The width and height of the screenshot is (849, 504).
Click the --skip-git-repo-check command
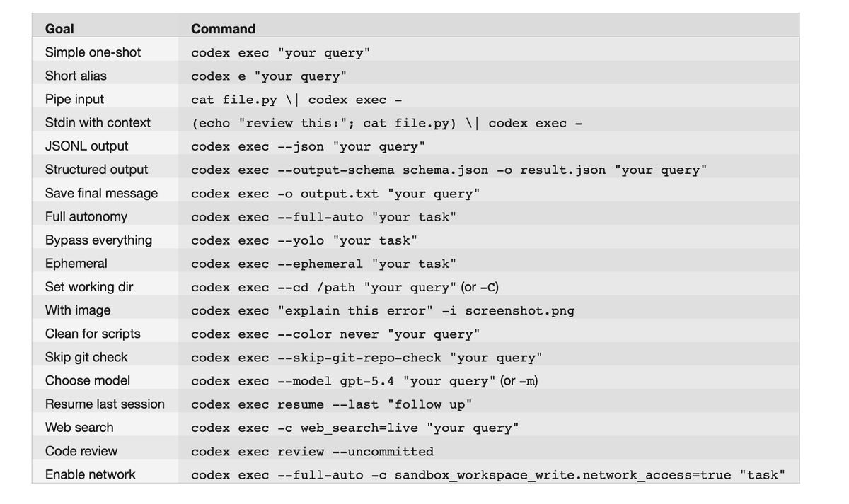click(x=366, y=358)
